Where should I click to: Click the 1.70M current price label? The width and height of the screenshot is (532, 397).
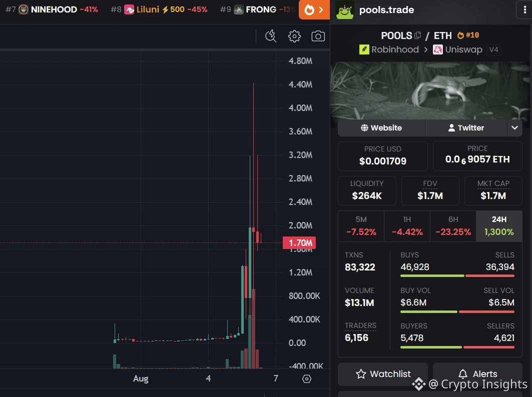[299, 242]
